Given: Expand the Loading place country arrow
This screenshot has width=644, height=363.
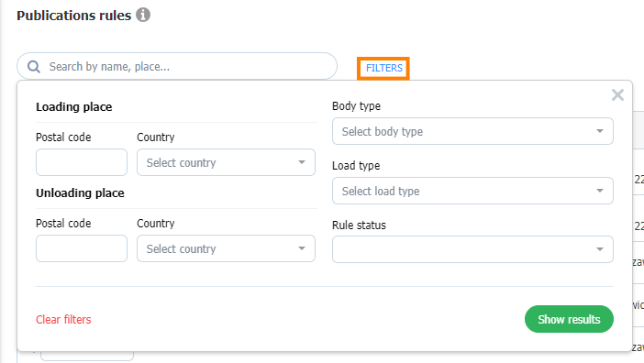Looking at the screenshot, I should 302,162.
